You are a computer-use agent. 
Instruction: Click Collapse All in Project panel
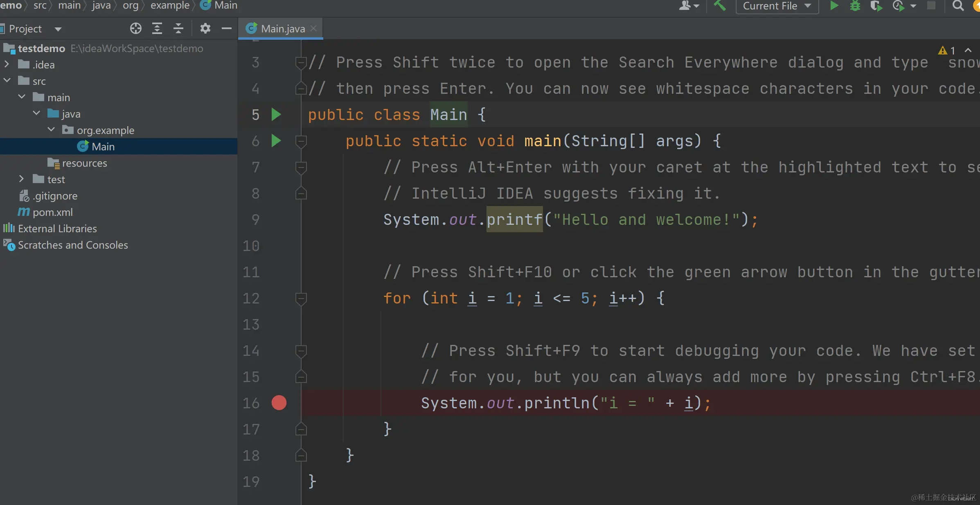click(x=178, y=29)
